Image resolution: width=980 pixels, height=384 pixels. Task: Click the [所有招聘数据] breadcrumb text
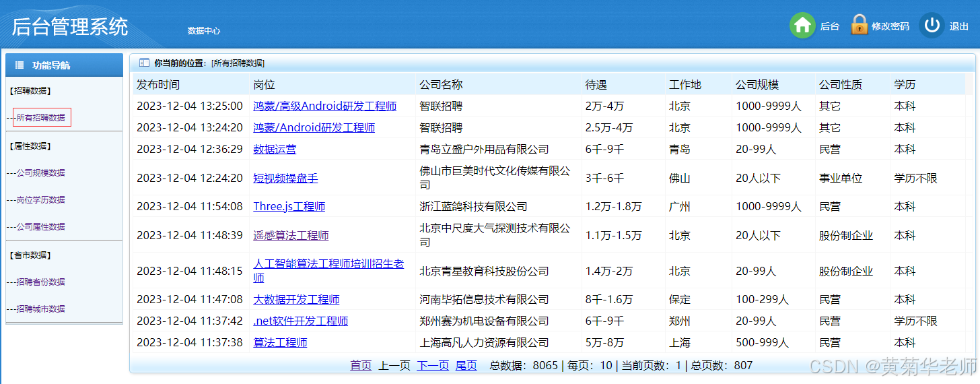click(238, 63)
